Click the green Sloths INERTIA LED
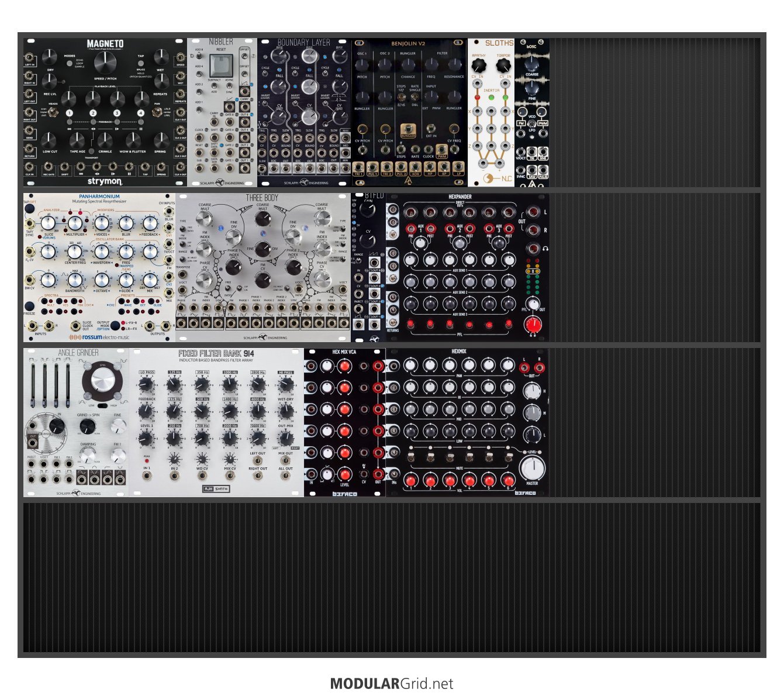This screenshot has height=696, width=784. [491, 97]
